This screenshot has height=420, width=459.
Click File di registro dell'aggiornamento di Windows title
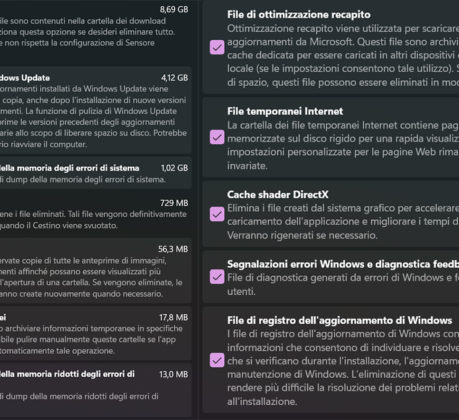[340, 320]
